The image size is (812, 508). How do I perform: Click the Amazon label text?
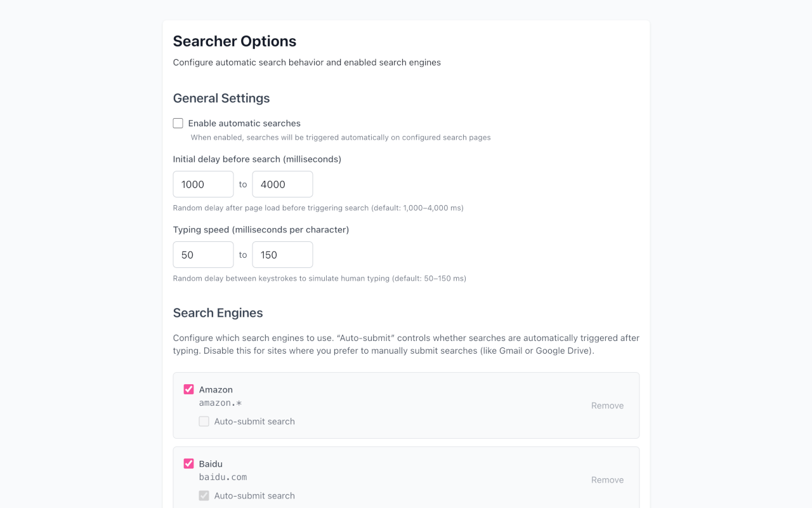pyautogui.click(x=216, y=389)
